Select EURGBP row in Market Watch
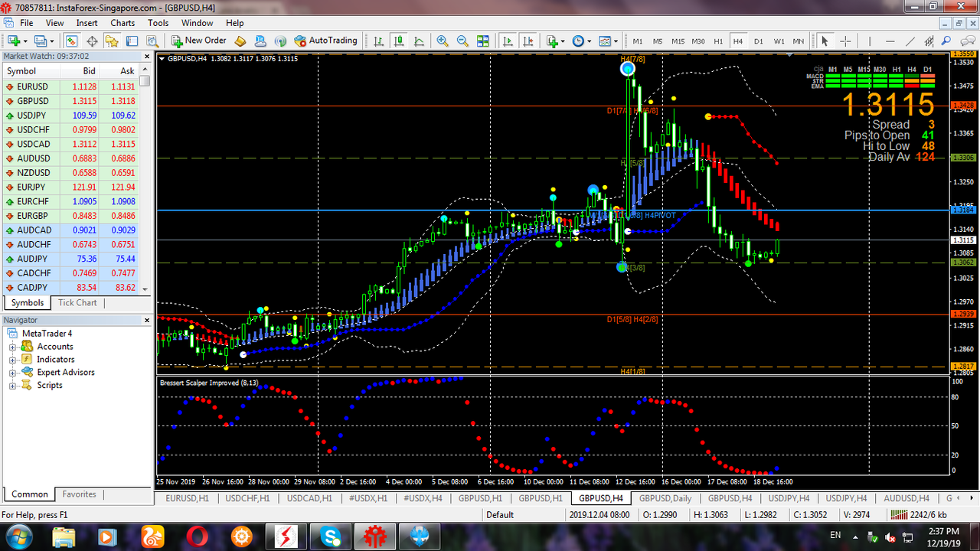This screenshot has height=551, width=980. [x=70, y=216]
